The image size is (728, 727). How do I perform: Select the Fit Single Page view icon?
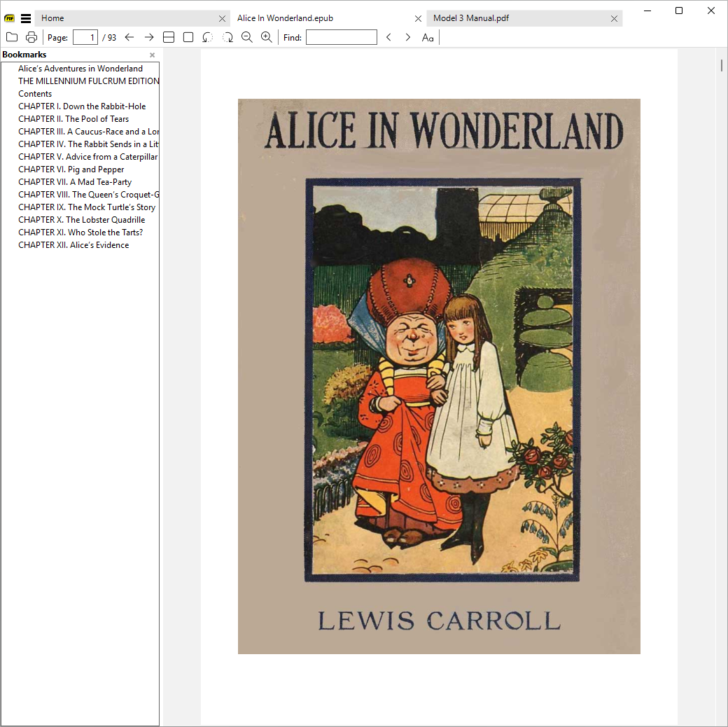click(x=188, y=37)
